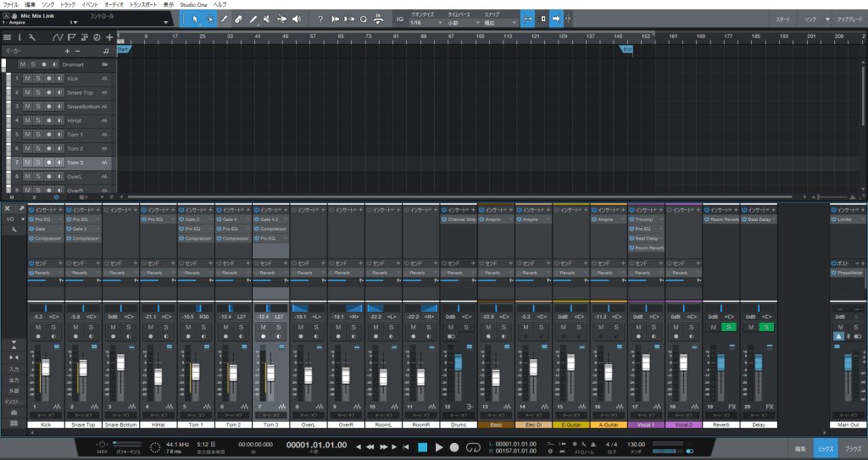The image size is (868, 460).
Task: Open the Quantize 1/16 dropdown
Action: click(423, 23)
